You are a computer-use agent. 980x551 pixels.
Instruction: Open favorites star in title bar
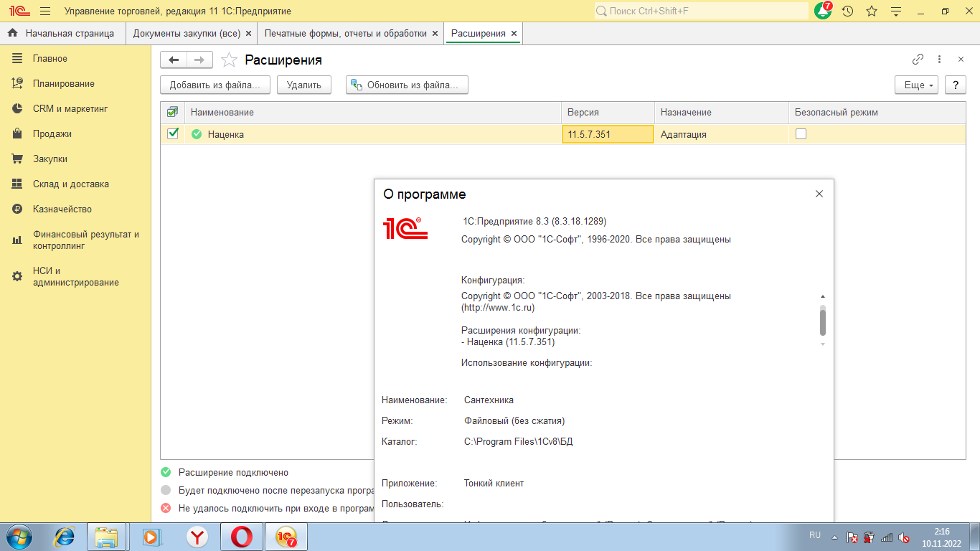click(872, 11)
